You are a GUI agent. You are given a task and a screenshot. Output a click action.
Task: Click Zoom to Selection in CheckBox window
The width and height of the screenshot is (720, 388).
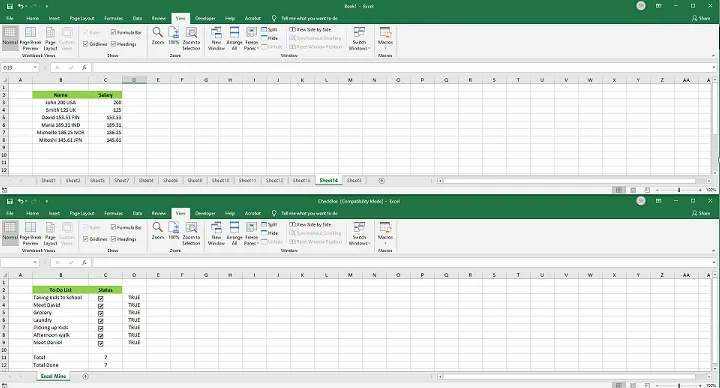[x=191, y=234]
